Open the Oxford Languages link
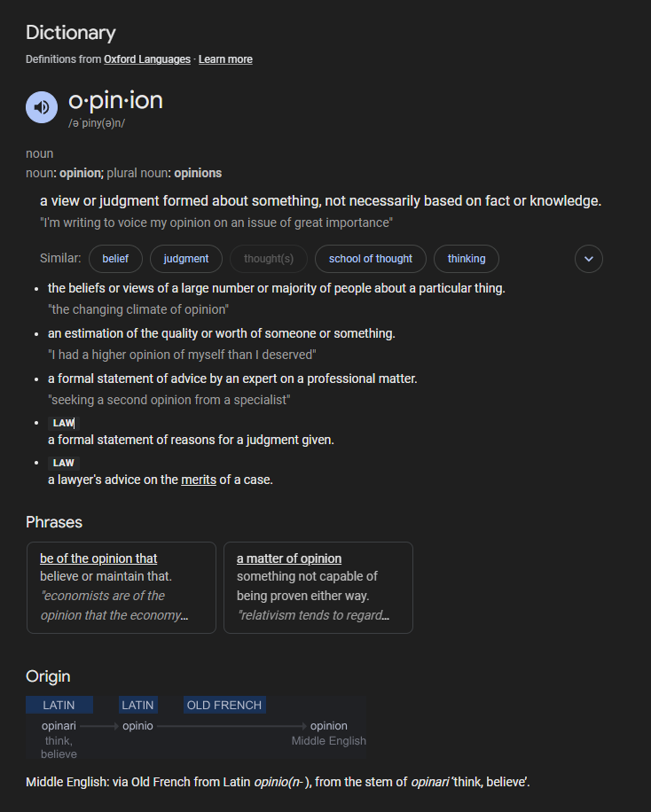 (147, 59)
